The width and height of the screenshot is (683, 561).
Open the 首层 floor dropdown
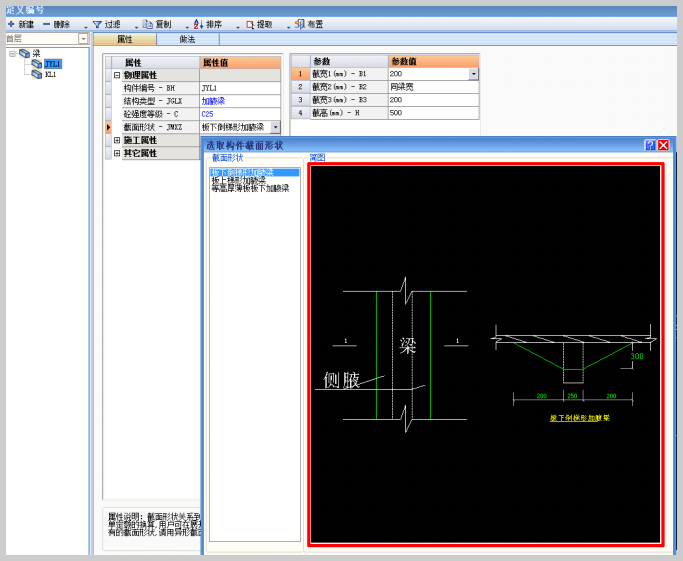(x=84, y=39)
